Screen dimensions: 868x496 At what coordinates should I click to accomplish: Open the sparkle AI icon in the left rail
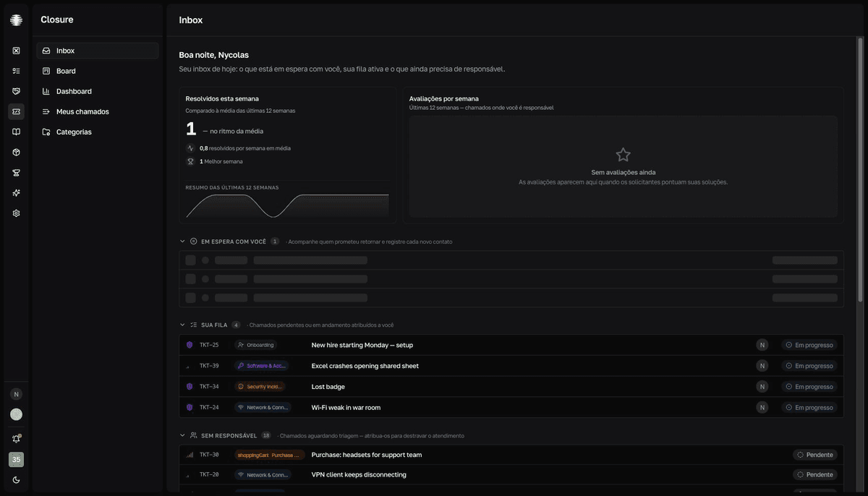[x=16, y=193]
